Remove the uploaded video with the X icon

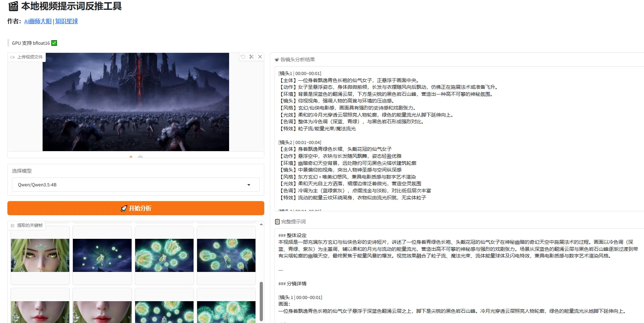(x=260, y=57)
